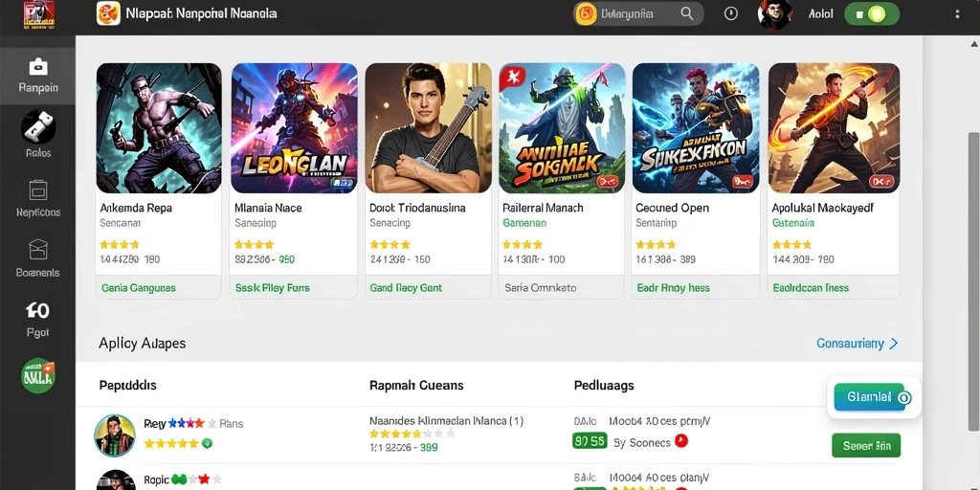This screenshot has height=490, width=980.
Task: Click the green Senen button
Action: [865, 446]
